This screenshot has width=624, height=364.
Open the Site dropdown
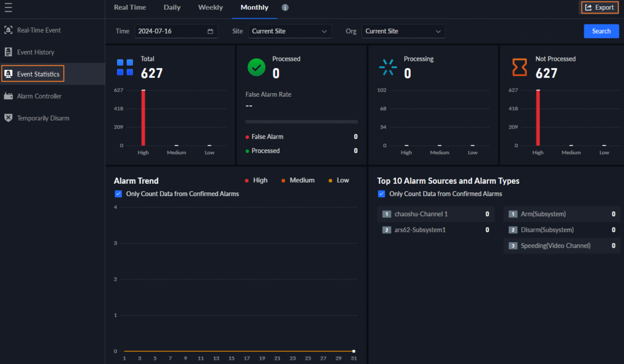pyautogui.click(x=289, y=31)
